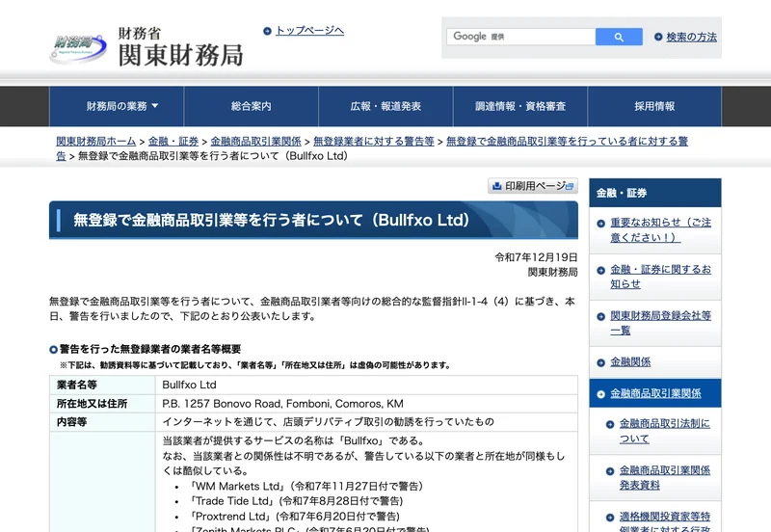Screen dimensions: 771x532
Task: Go to トップページへ link
Action: tap(309, 31)
